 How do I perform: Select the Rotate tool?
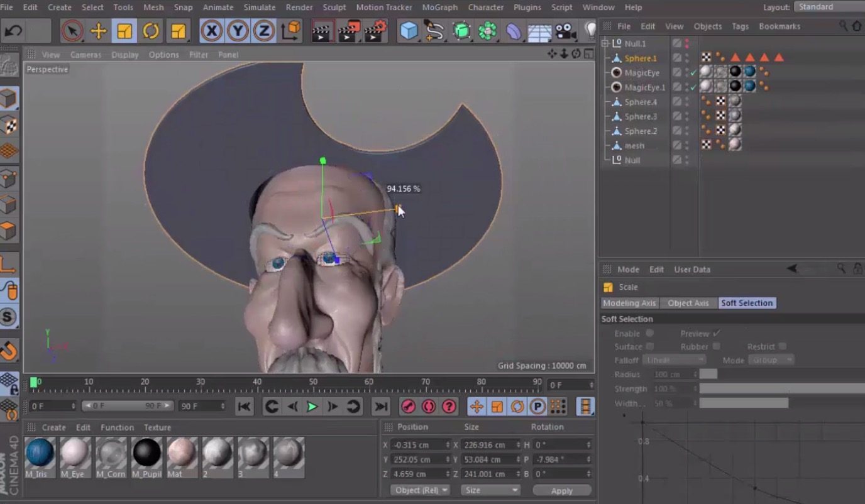coord(151,31)
